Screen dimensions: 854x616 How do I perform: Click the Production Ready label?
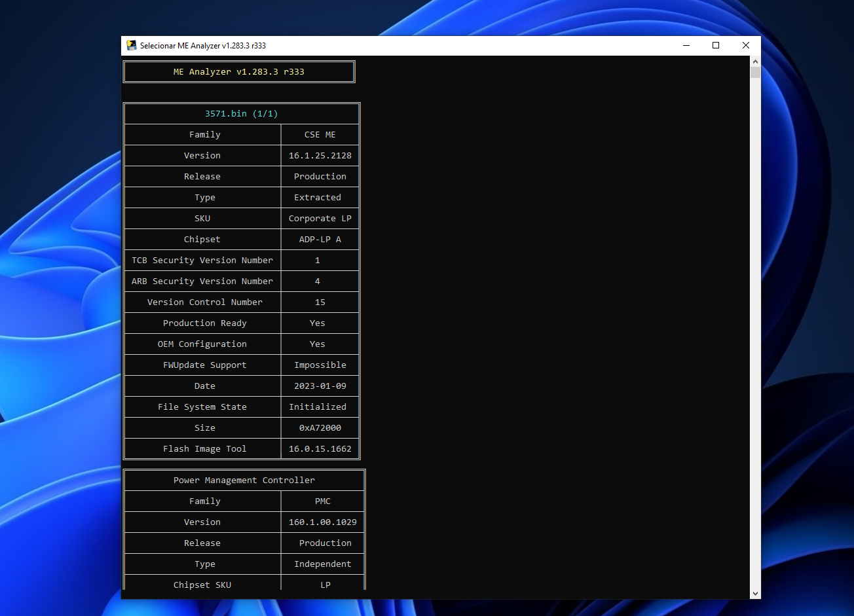[205, 323]
